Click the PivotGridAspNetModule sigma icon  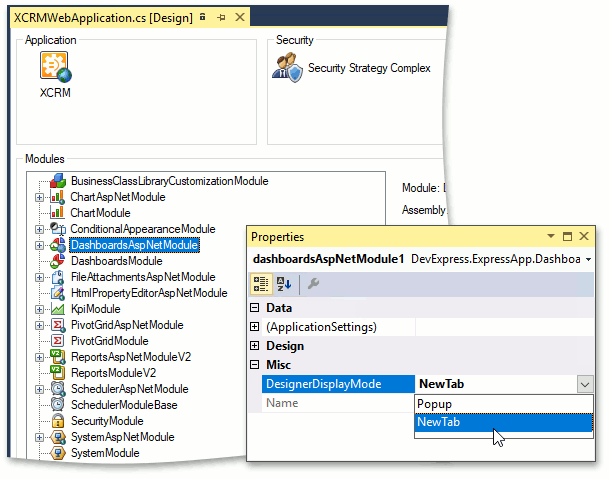click(x=58, y=325)
